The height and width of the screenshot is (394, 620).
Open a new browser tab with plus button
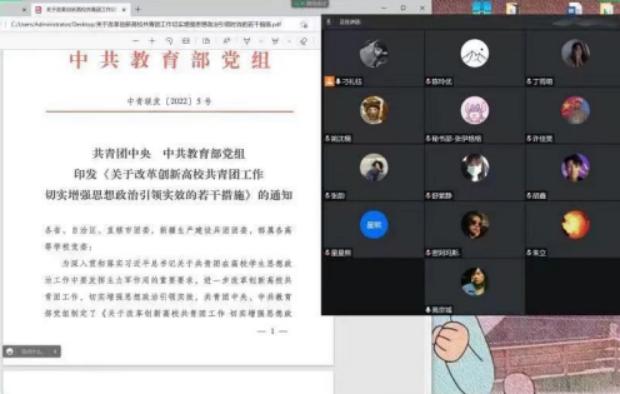(x=138, y=9)
